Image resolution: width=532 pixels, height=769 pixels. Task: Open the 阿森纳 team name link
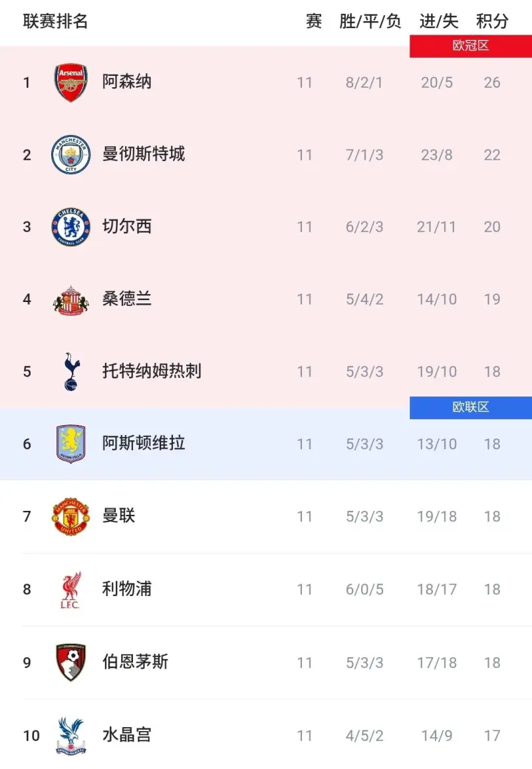(127, 82)
